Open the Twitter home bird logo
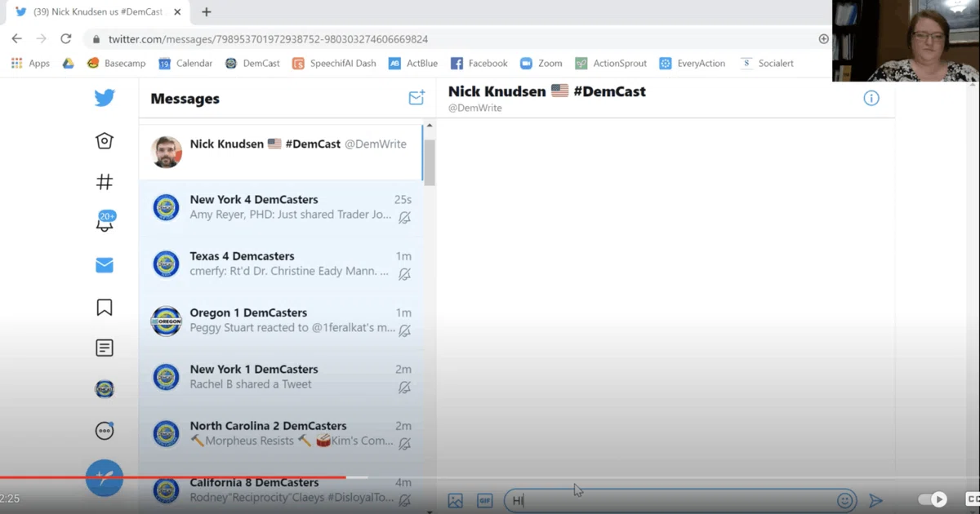Screen dimensions: 980x514 click(x=105, y=98)
